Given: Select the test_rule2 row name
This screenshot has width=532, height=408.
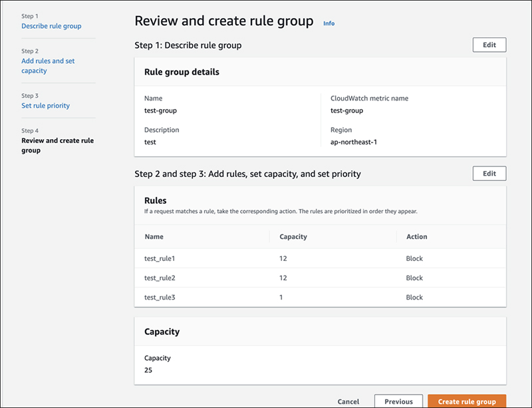Looking at the screenshot, I should point(161,278).
